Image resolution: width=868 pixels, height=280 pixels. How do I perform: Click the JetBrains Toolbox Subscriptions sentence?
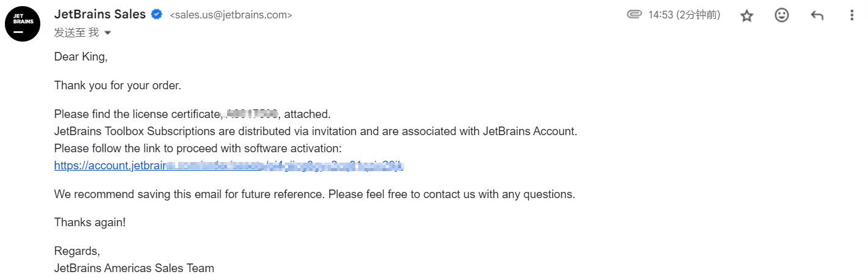[x=316, y=131]
